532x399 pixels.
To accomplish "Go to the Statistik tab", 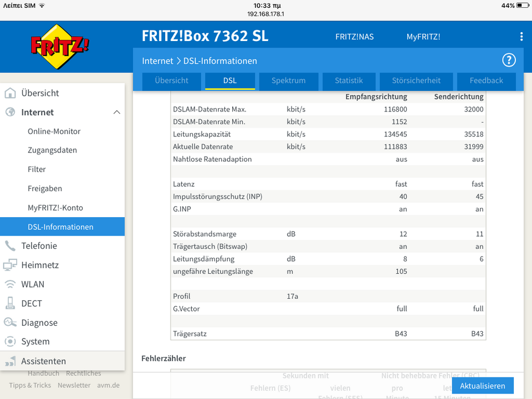I will pyautogui.click(x=349, y=81).
